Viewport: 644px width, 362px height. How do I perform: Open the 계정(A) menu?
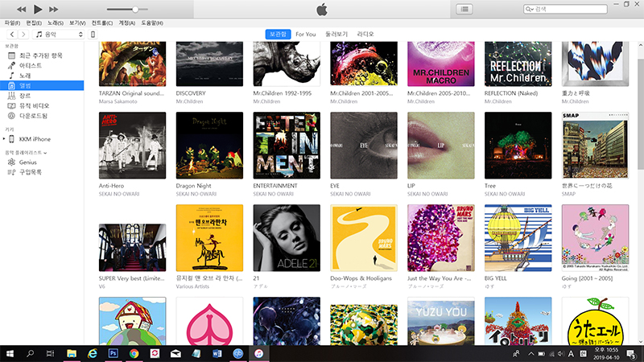[127, 23]
